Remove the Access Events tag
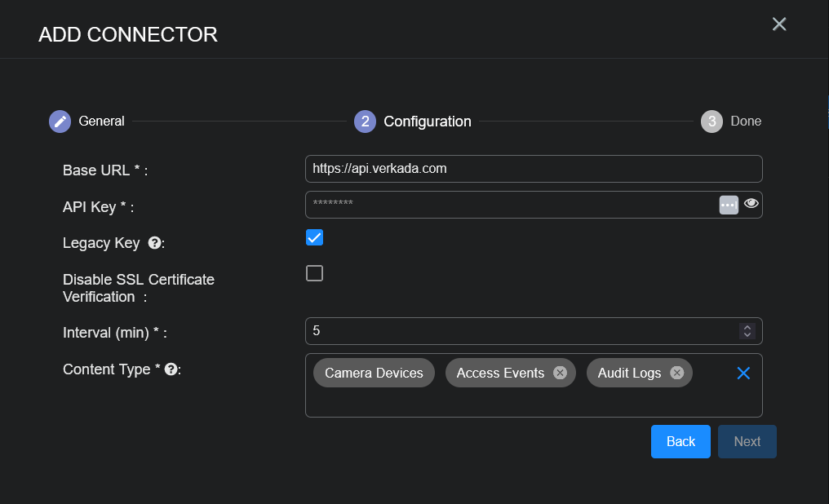 pyautogui.click(x=560, y=373)
